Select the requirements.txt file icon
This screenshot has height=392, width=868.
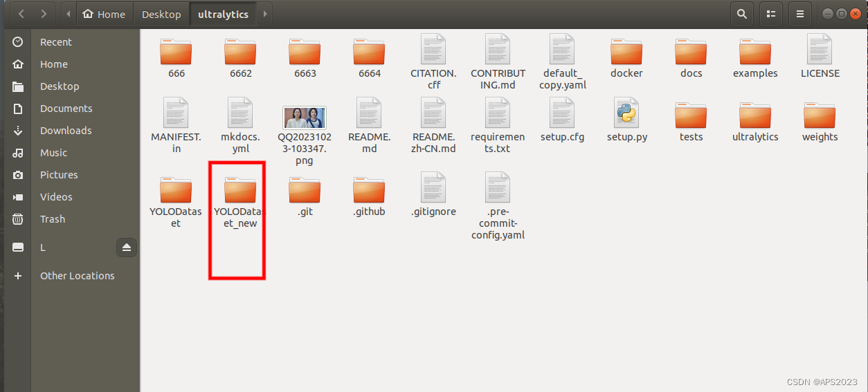point(498,113)
